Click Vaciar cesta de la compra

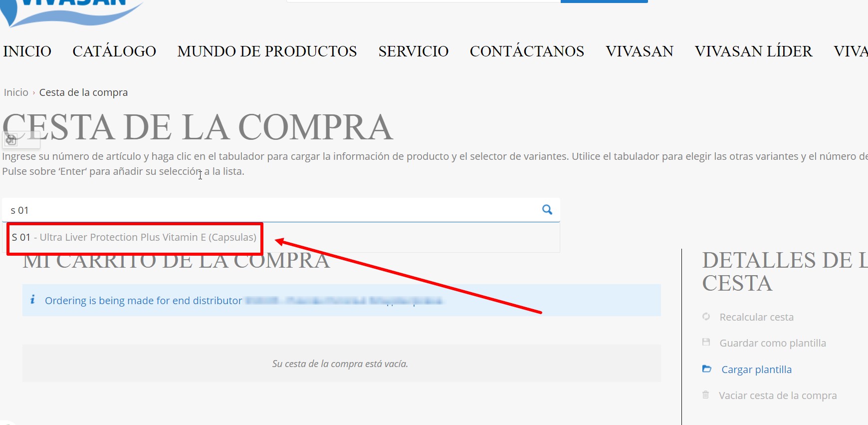(x=778, y=396)
